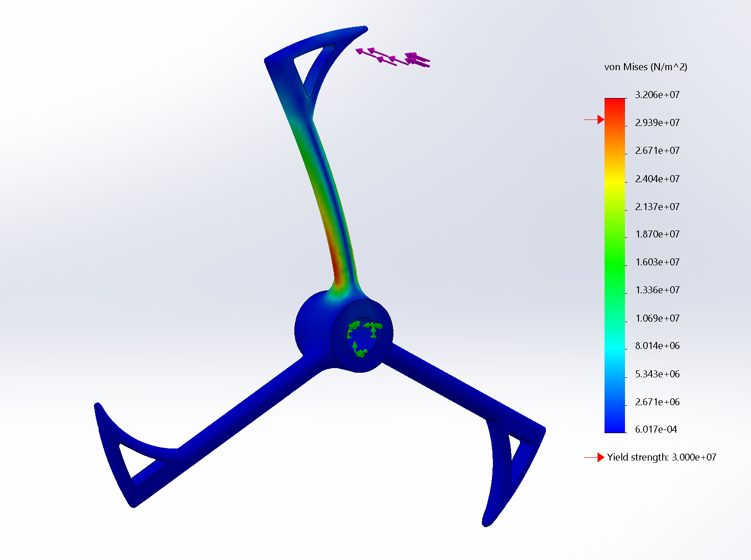Click the von Mises (N/m^2) legend title

(x=645, y=67)
